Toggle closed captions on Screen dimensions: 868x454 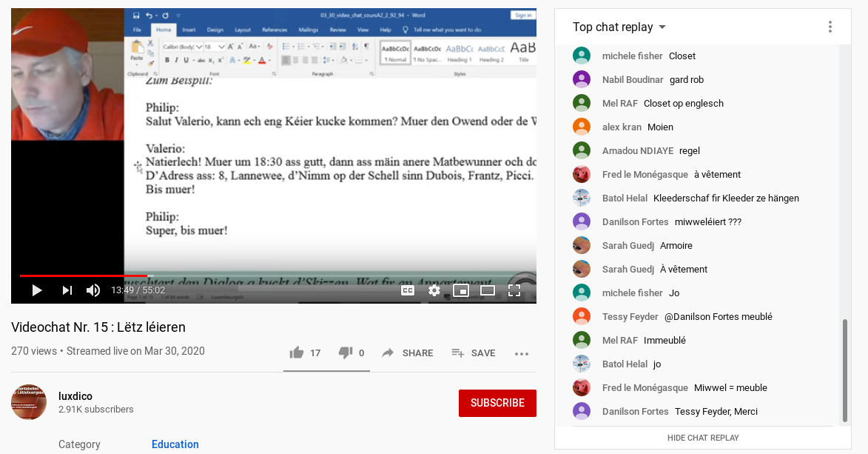point(407,290)
